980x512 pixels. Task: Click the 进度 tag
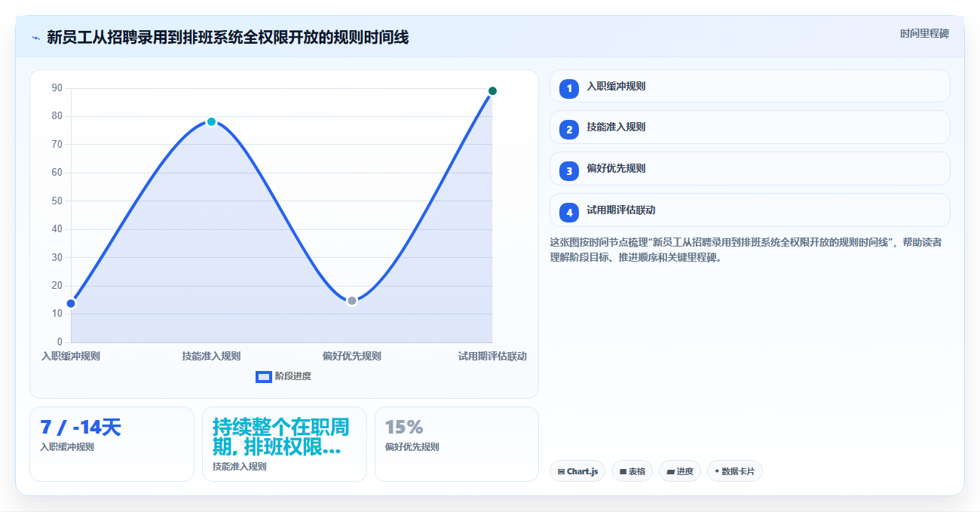(679, 471)
